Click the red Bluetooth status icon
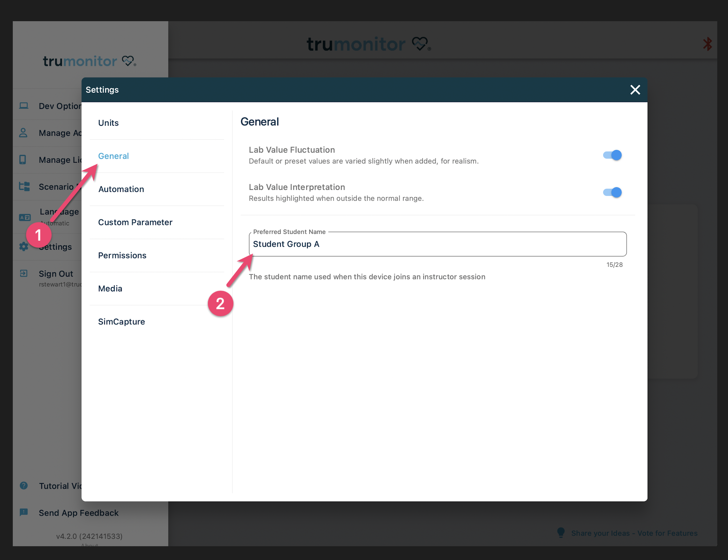 [707, 44]
